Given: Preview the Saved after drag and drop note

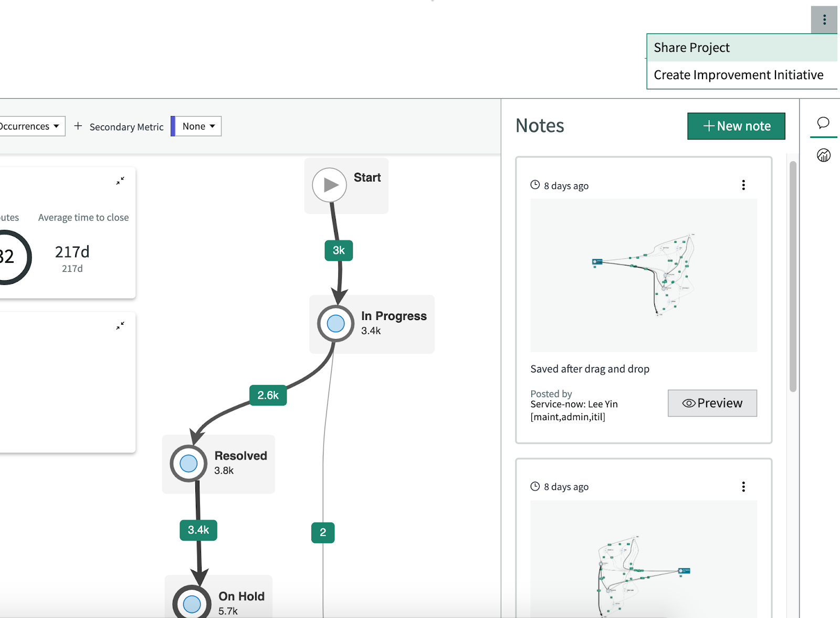Looking at the screenshot, I should click(x=712, y=403).
